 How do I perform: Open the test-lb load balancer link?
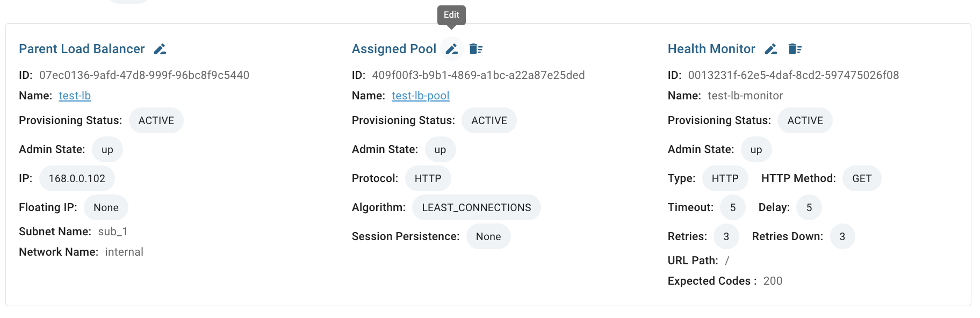click(75, 96)
